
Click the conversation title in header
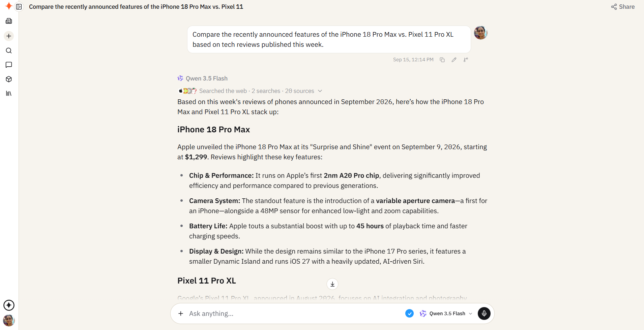pyautogui.click(x=136, y=7)
